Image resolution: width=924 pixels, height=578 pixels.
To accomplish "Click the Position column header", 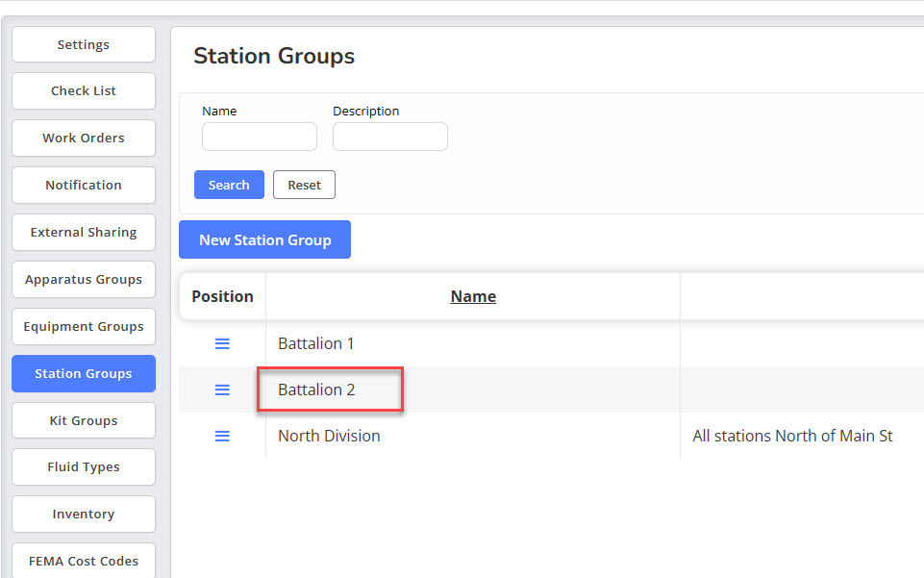I will [x=222, y=296].
